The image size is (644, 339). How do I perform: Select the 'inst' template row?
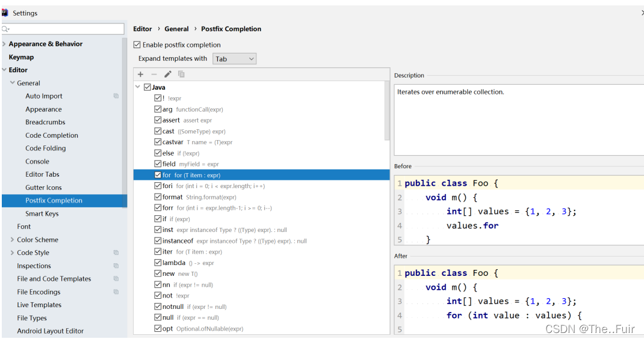(262, 230)
